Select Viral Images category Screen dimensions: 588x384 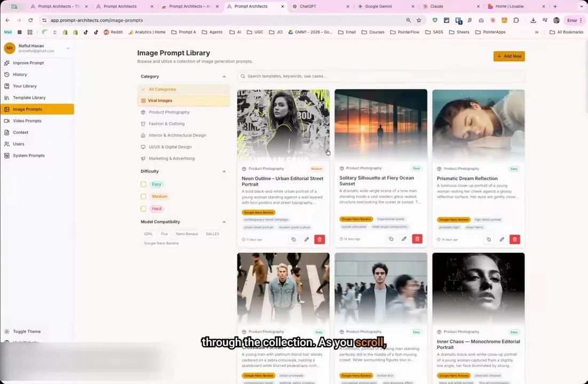[x=184, y=100]
